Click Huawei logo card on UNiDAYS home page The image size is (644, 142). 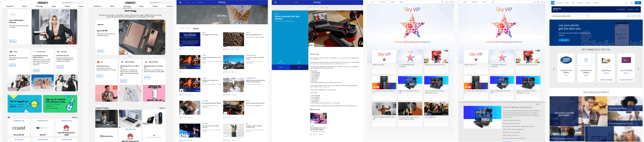click(66, 127)
